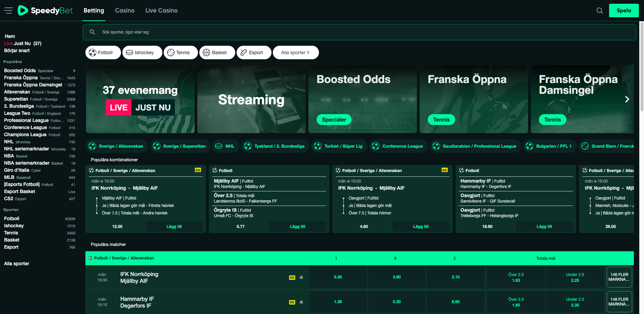
Task: Switch to the Live Casino tab
Action: click(x=161, y=11)
